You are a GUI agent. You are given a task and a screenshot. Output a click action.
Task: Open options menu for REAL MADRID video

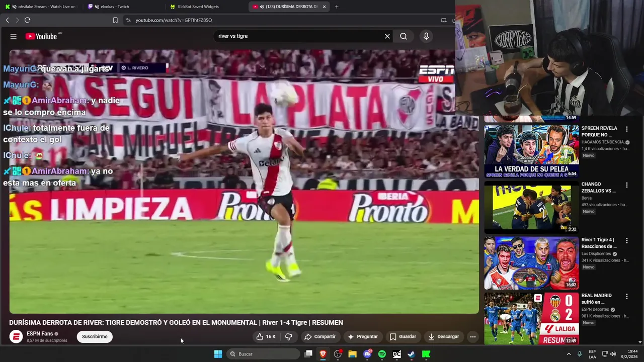click(x=627, y=297)
